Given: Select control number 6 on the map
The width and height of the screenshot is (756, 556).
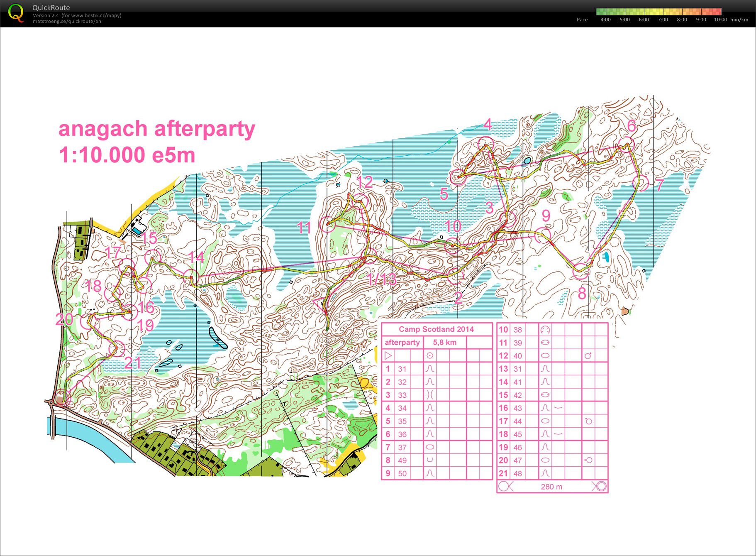Looking at the screenshot, I should click(632, 125).
